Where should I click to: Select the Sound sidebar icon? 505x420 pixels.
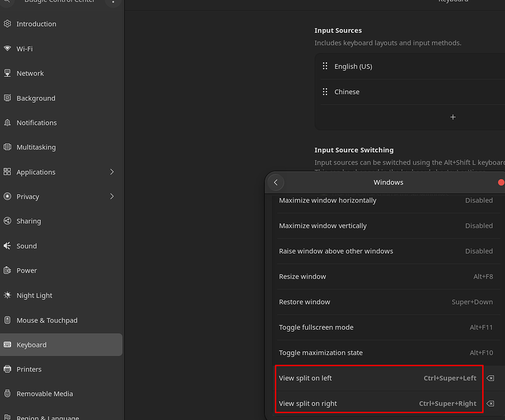pos(7,246)
